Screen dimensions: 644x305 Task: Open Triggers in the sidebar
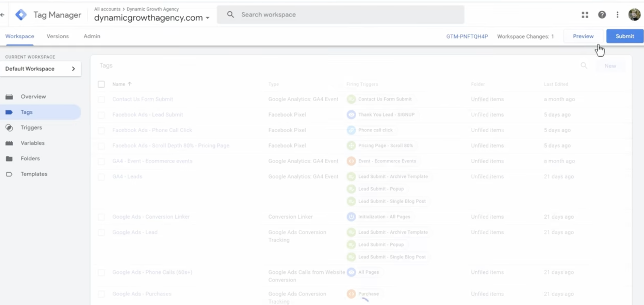click(31, 127)
